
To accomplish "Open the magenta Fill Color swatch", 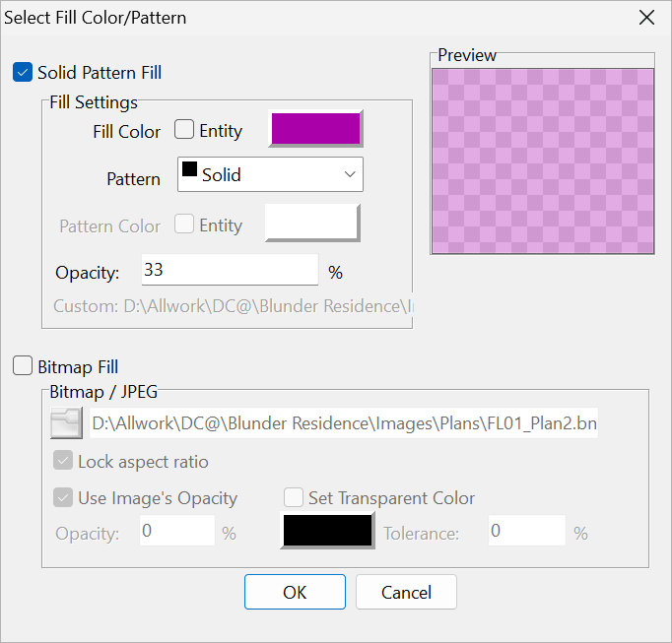I will tap(316, 129).
